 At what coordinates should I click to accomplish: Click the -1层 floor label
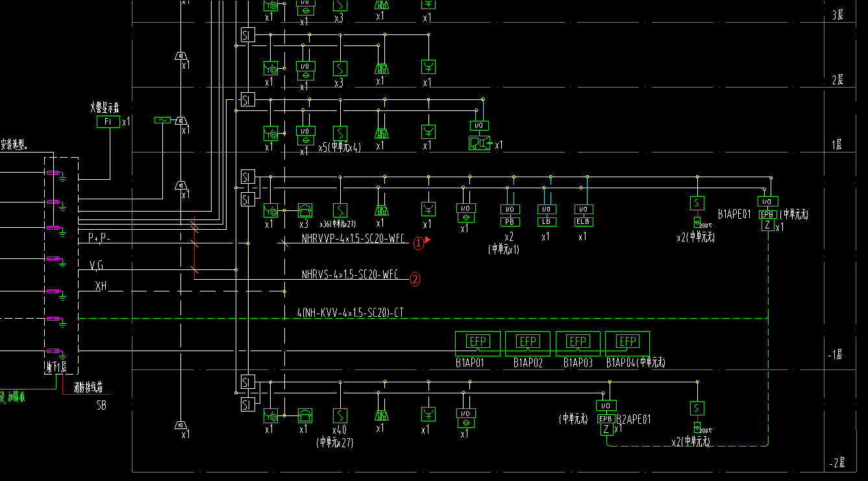pyautogui.click(x=835, y=355)
